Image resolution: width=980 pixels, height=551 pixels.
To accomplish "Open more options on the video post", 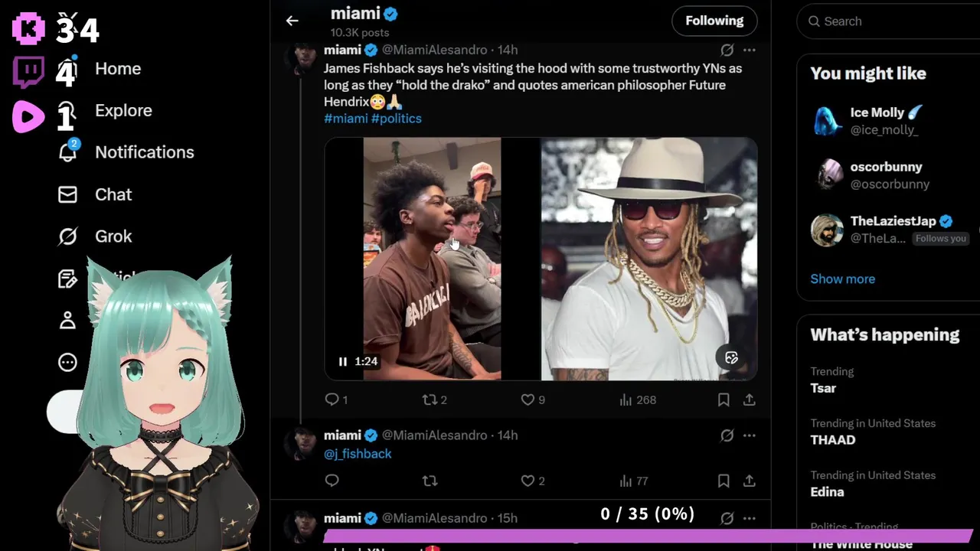I will click(750, 50).
